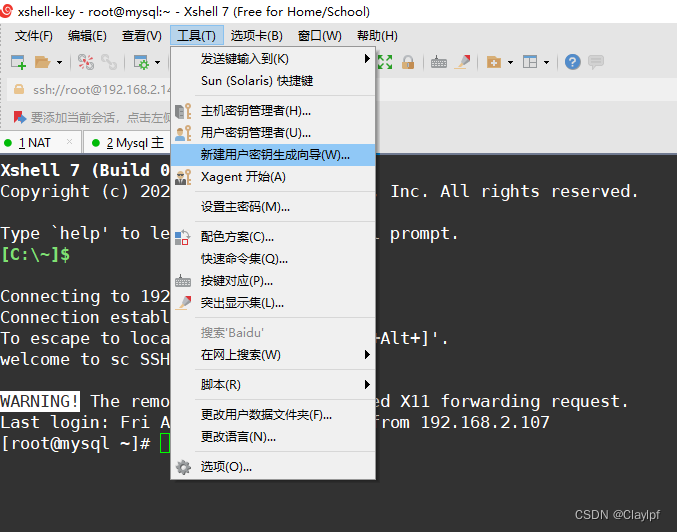This screenshot has height=532, width=677.
Task: Click terminal cursor at [root@mysql ~]# prompt
Action: 165,443
